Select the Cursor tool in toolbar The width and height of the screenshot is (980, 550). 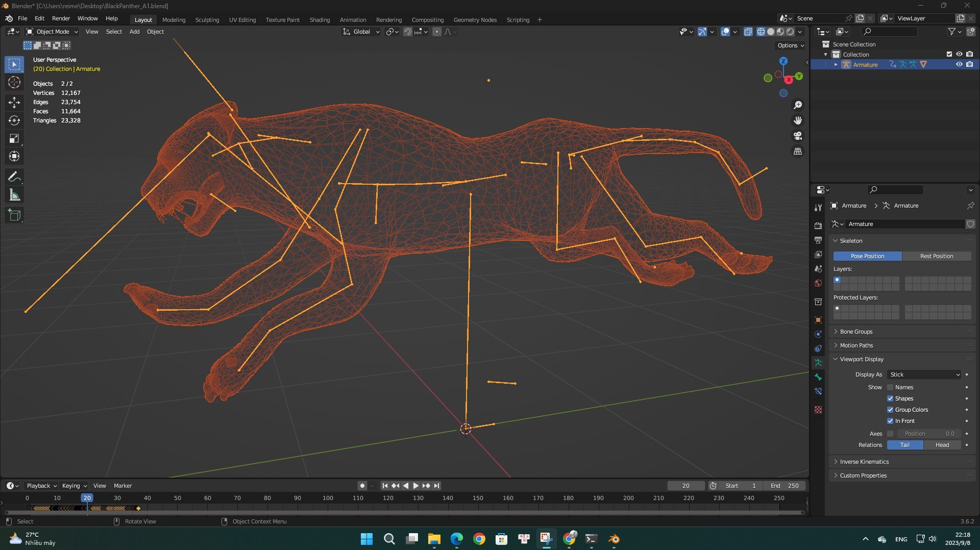pyautogui.click(x=14, y=82)
